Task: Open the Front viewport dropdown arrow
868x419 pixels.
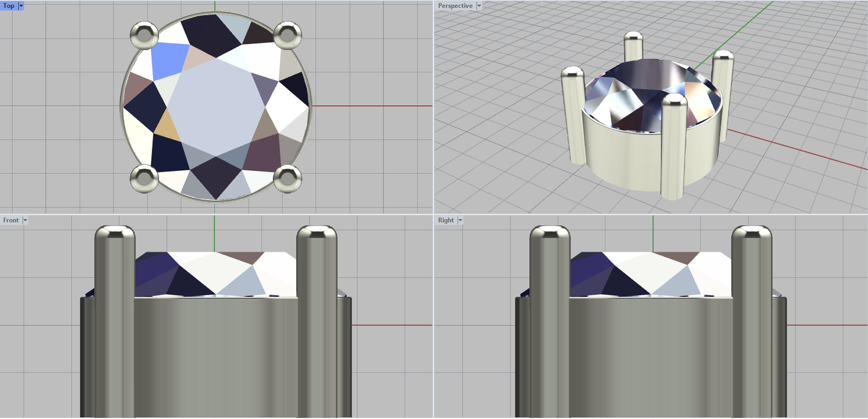Action: pyautogui.click(x=25, y=220)
